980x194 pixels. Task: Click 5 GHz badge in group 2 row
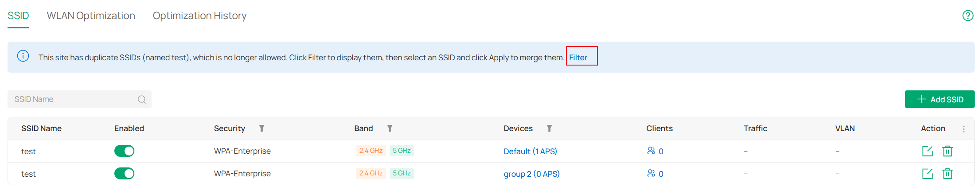(401, 173)
